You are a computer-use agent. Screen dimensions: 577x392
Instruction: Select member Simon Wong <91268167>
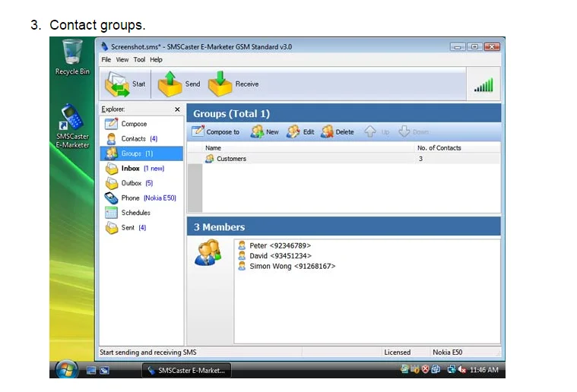tap(287, 266)
